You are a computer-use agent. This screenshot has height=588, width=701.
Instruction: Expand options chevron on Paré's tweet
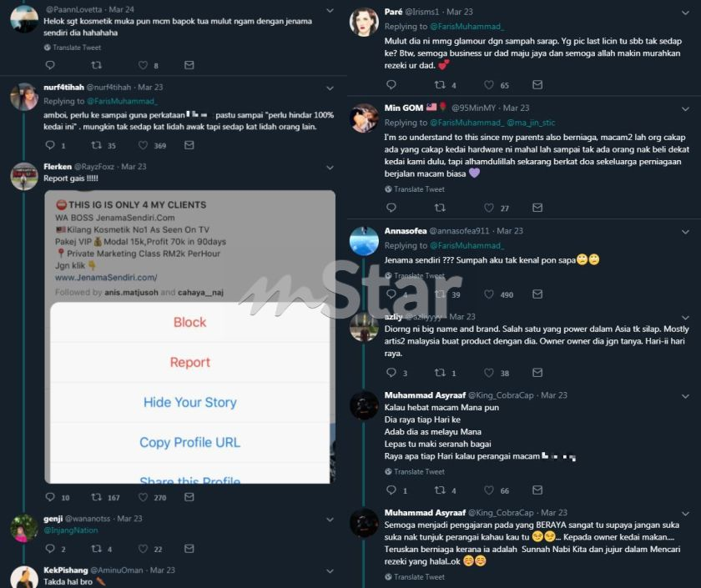(685, 13)
